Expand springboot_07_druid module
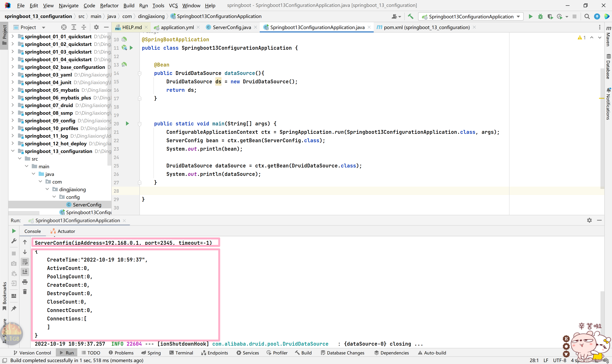The image size is (612, 364). click(13, 105)
